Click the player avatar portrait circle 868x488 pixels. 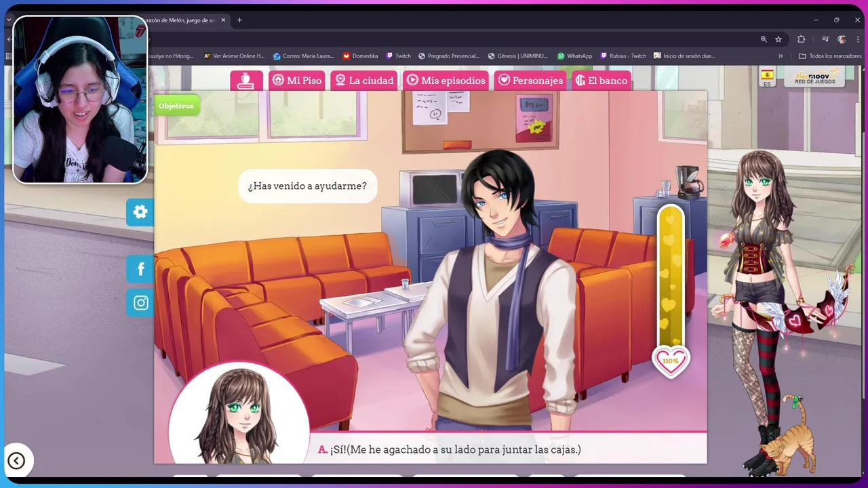click(x=238, y=415)
